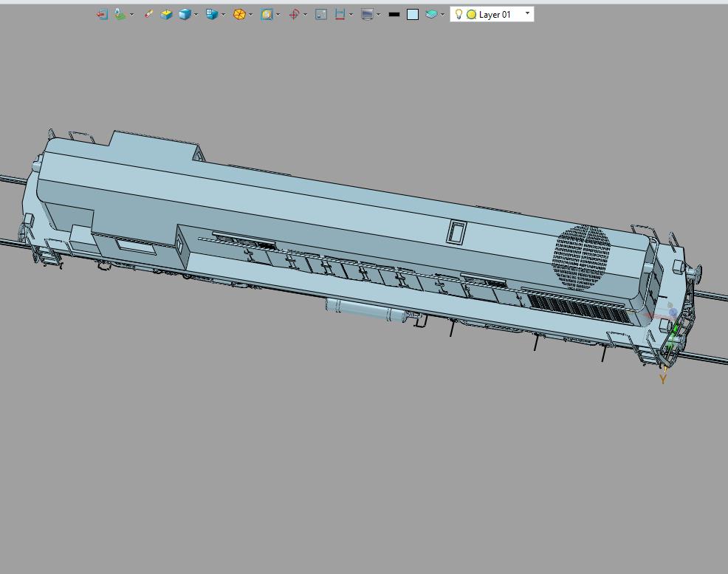Click the shaded blue cube display icon
The width and height of the screenshot is (728, 574).
click(185, 14)
